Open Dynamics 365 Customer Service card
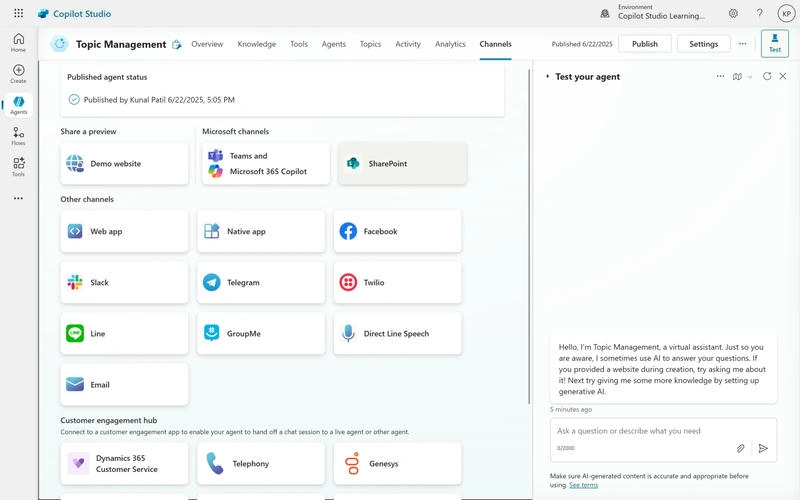The height and width of the screenshot is (500, 800). click(124, 463)
